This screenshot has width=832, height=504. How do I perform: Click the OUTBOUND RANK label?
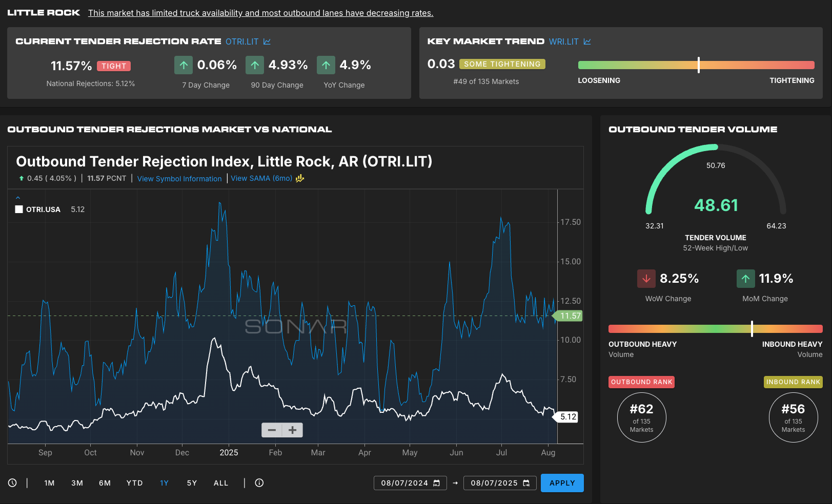coord(641,382)
